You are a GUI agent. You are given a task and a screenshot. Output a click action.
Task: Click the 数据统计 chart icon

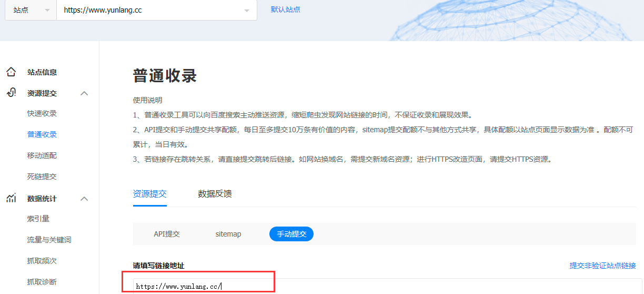11,199
